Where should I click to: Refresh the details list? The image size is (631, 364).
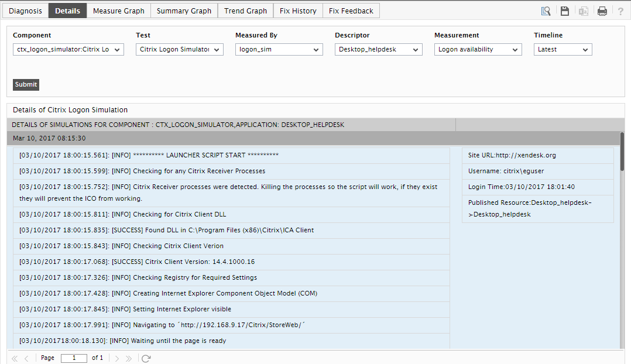[x=146, y=358]
